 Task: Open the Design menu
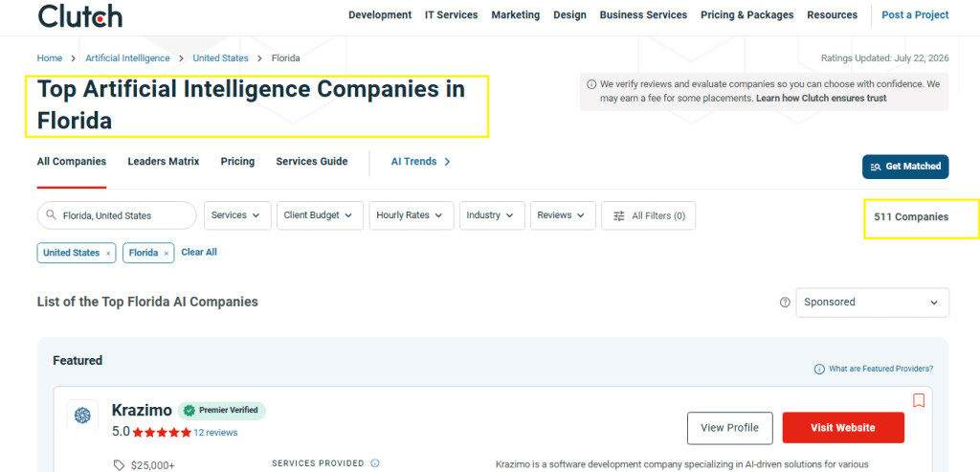(570, 15)
